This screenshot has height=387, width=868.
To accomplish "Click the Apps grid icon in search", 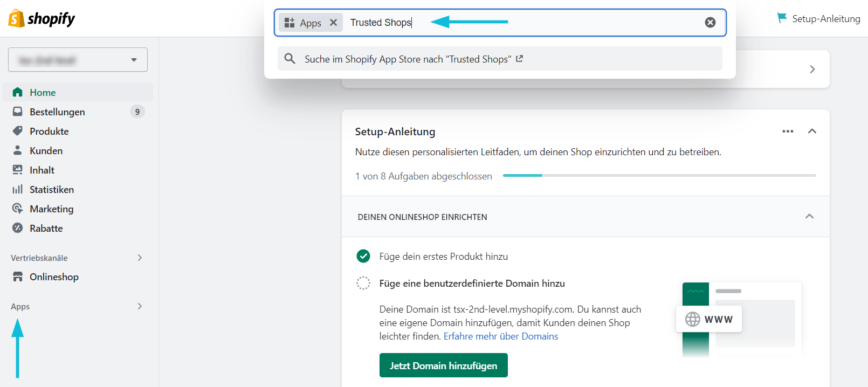I will tap(290, 23).
